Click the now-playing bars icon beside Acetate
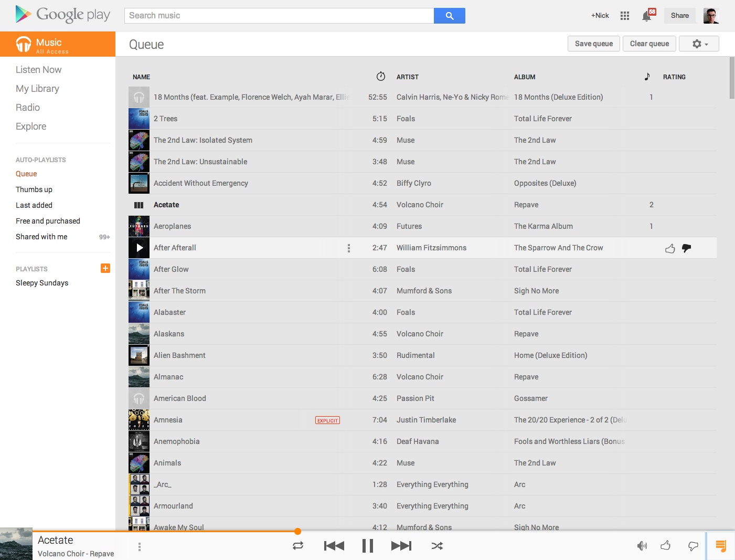 click(139, 205)
